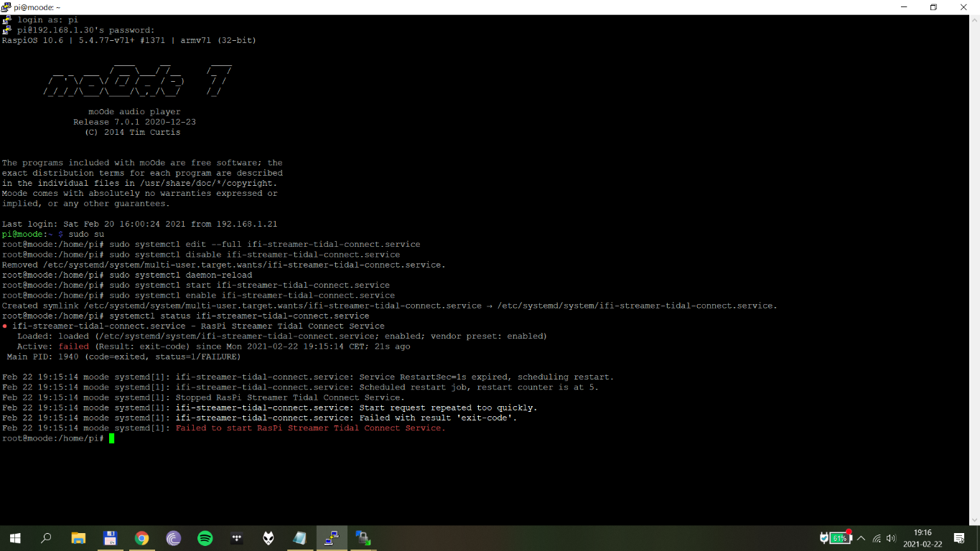
Task: Click the 'restart counter is at 5' line
Action: [x=300, y=387]
